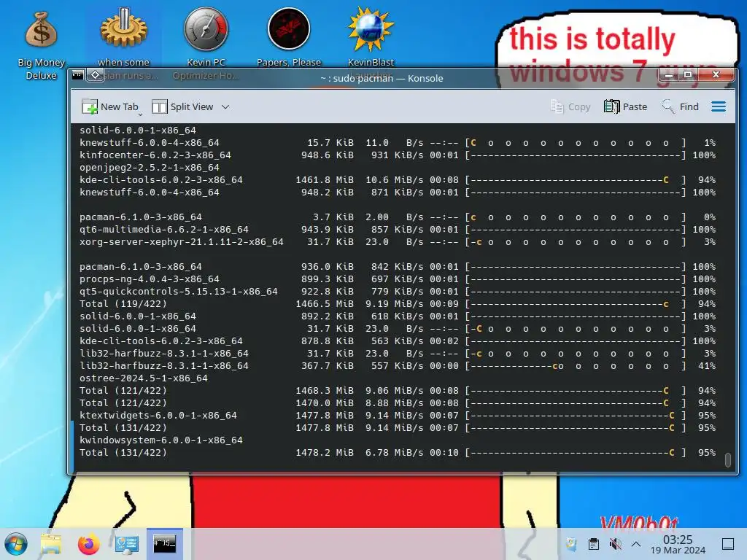Click the show desktop taskbar button
Image resolution: width=747 pixels, height=560 pixels.
pos(728,544)
